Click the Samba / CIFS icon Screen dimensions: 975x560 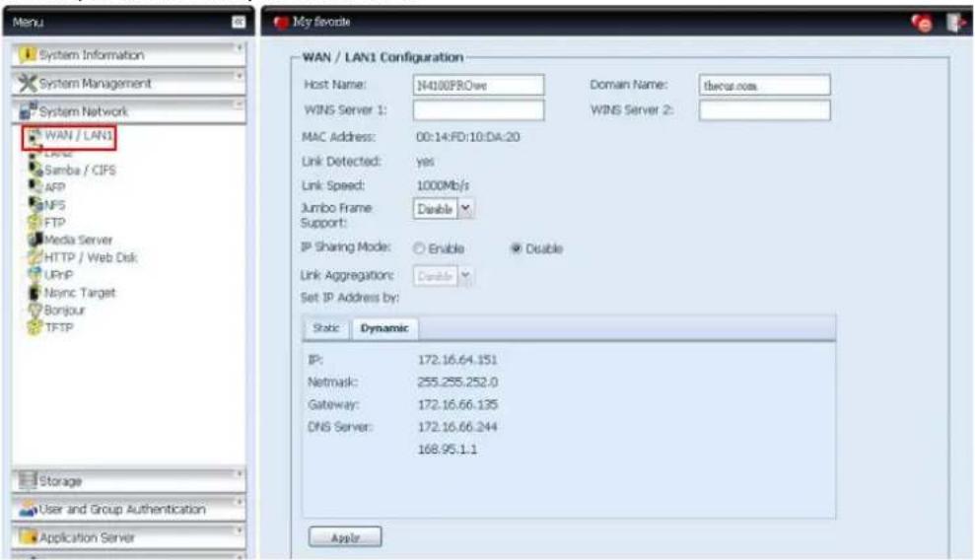[x=35, y=169]
